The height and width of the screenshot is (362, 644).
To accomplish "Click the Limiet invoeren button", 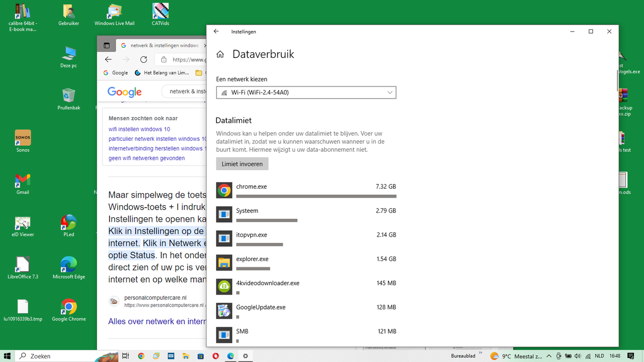I will point(242,164).
